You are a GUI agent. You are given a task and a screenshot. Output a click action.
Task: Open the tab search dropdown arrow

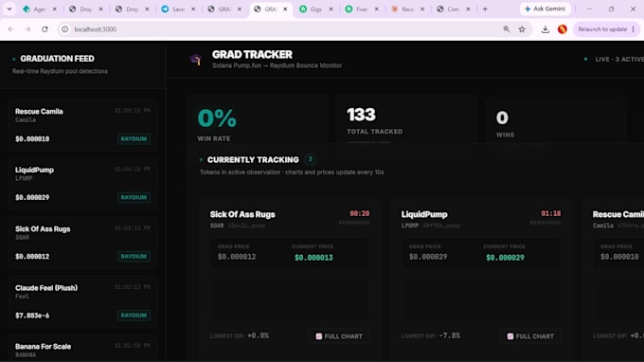click(x=9, y=9)
